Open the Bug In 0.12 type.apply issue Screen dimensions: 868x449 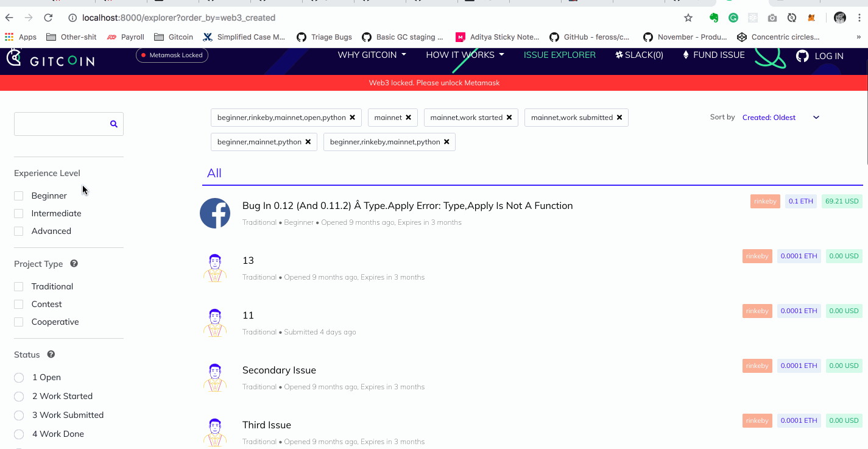point(408,205)
